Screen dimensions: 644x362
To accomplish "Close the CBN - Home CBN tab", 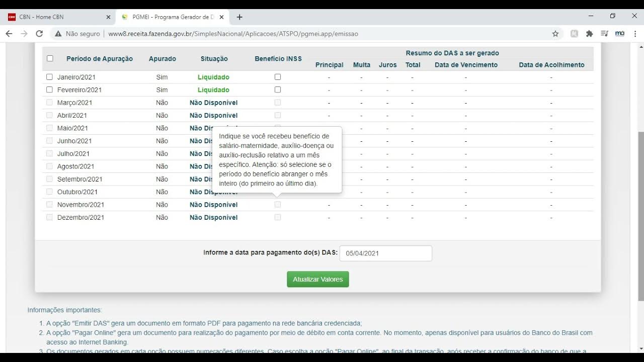I will pyautogui.click(x=108, y=17).
